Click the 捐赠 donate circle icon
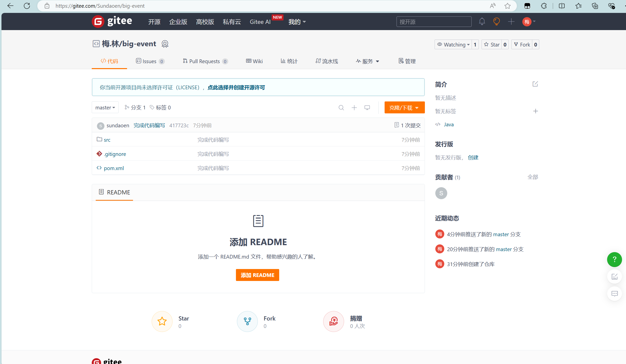The height and width of the screenshot is (364, 626). coord(334,321)
